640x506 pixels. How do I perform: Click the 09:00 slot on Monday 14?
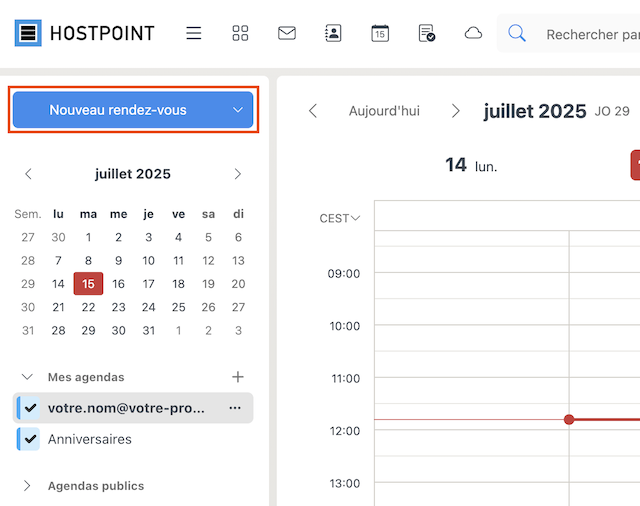(x=472, y=285)
